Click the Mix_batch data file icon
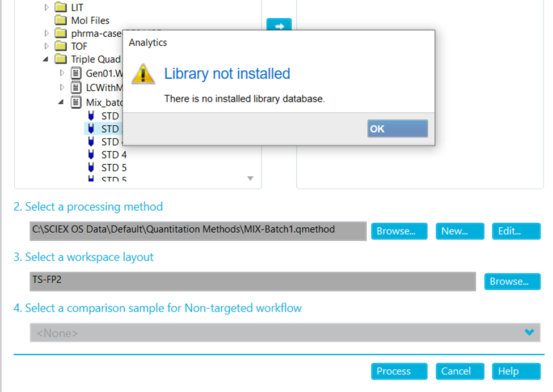Viewport: 553px width, 392px height. coord(76,103)
